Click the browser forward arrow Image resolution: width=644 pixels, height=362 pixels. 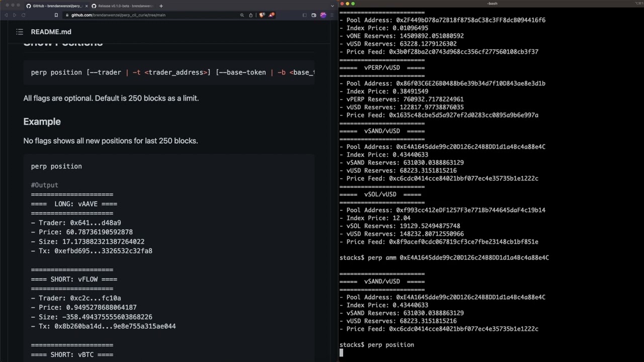[15, 15]
